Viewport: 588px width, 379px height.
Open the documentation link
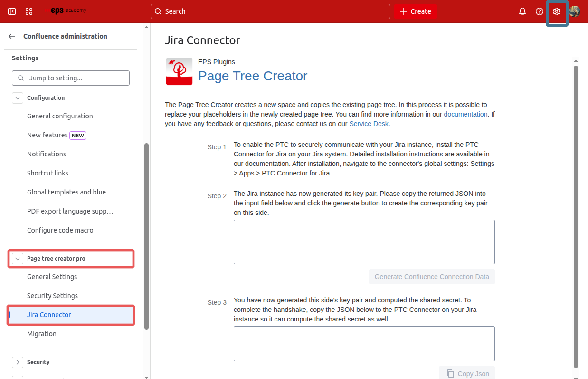pyautogui.click(x=465, y=114)
